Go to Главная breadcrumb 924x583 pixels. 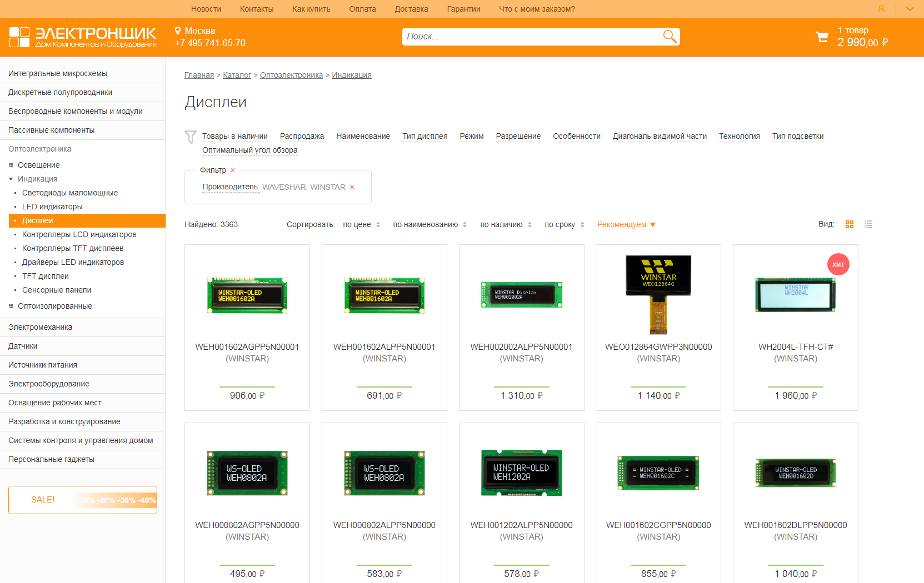[199, 75]
